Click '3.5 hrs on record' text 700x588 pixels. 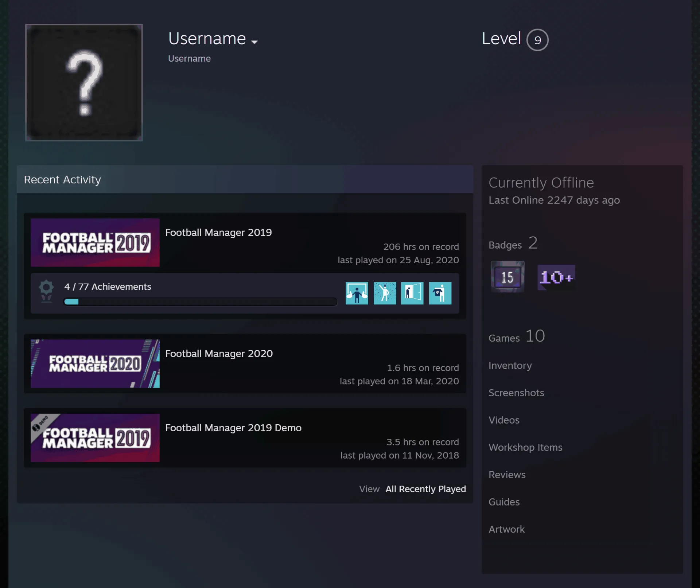pos(423,442)
